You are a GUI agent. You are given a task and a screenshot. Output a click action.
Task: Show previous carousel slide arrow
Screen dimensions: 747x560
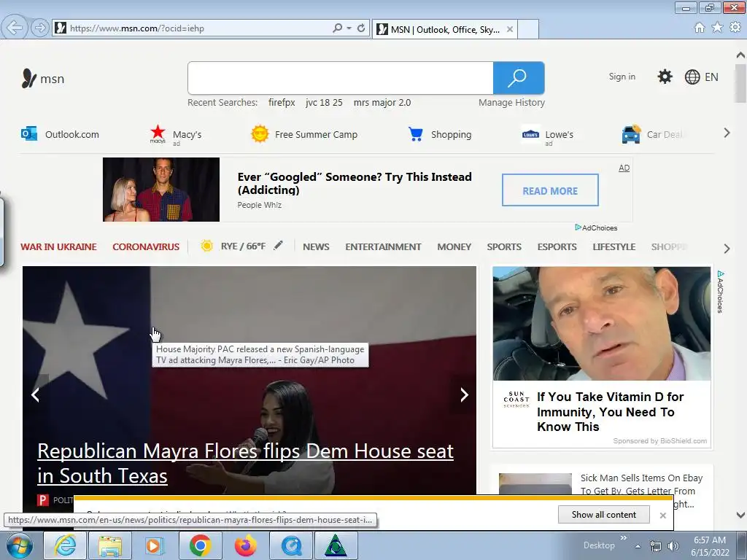point(35,394)
